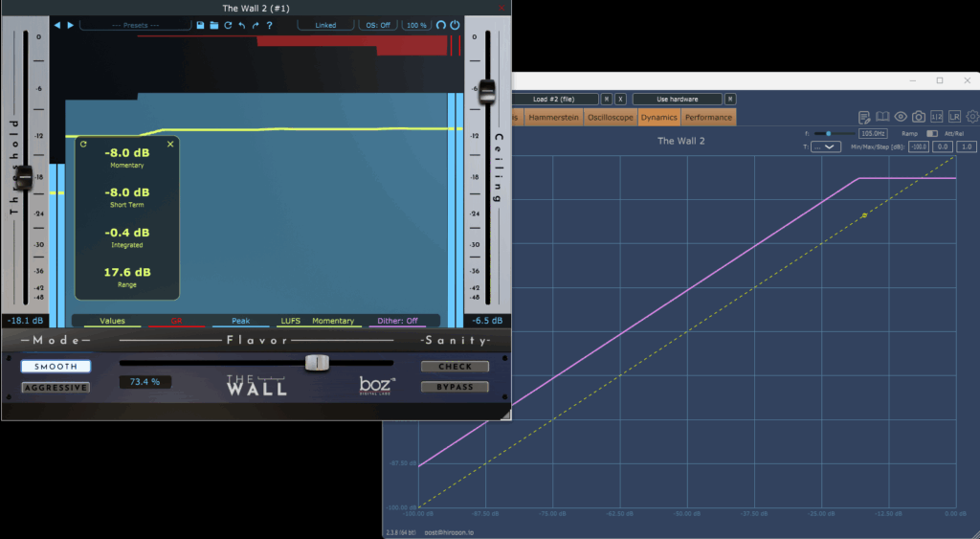The height and width of the screenshot is (539, 980).
Task: Open the Momentary loudness mode selector
Action: [x=333, y=321]
